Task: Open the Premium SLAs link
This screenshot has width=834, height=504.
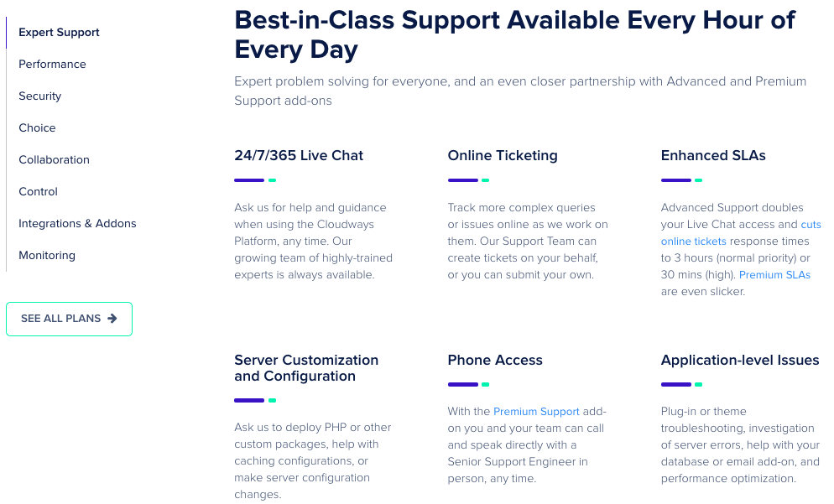Action: pos(774,275)
